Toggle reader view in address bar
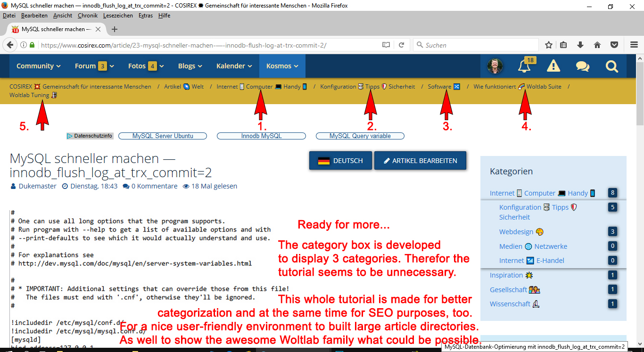Image resolution: width=644 pixels, height=352 pixels. [x=386, y=45]
